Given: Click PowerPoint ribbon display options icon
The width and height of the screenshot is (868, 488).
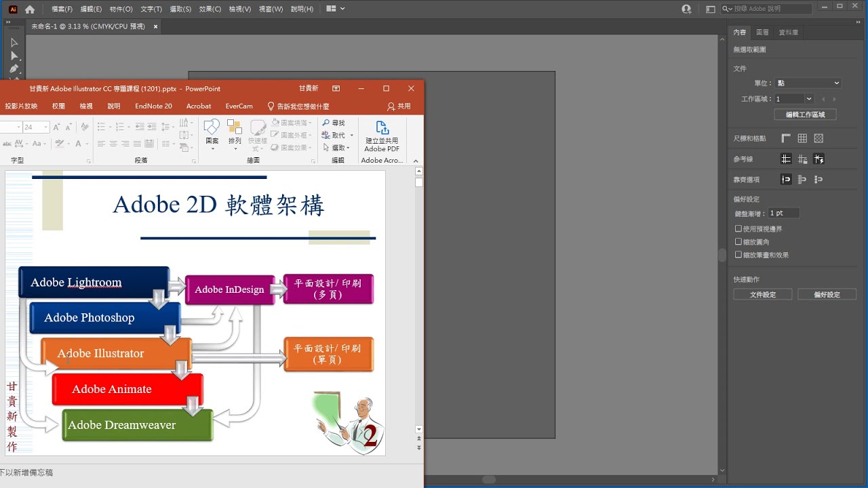Looking at the screenshot, I should pyautogui.click(x=336, y=89).
